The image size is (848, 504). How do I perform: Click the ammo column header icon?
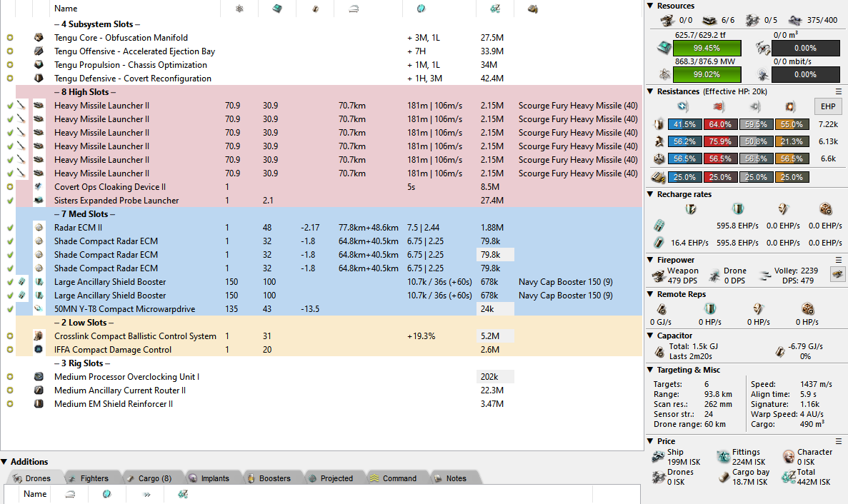532,9
